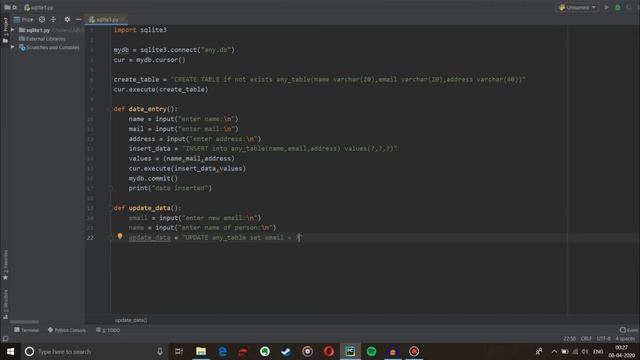Viewport: 640px width, 360px height.
Task: Click the Debug bug icon in the top toolbar
Action: coord(618,7)
